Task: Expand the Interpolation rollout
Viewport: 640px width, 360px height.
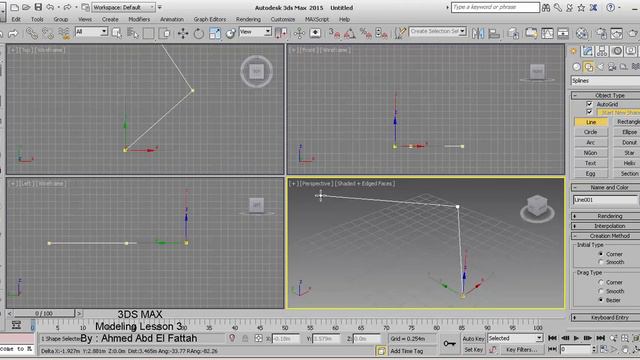Action: (x=606, y=226)
